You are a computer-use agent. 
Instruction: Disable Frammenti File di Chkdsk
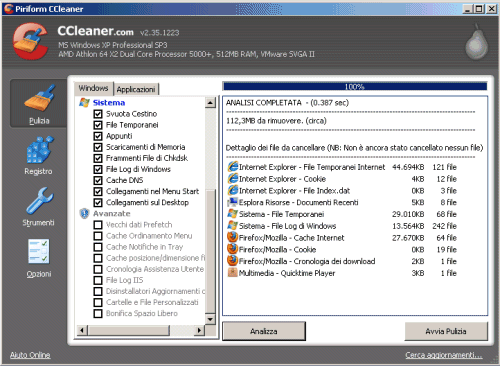(98, 158)
